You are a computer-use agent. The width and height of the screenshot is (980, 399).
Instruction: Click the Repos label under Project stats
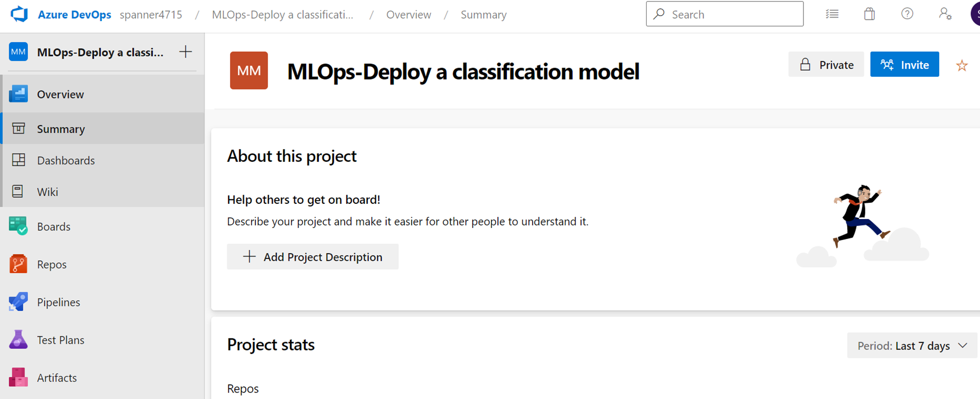point(243,388)
